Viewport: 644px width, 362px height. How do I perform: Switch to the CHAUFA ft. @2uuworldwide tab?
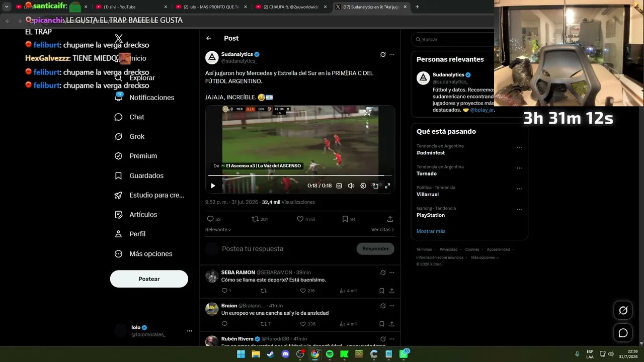pyautogui.click(x=291, y=7)
